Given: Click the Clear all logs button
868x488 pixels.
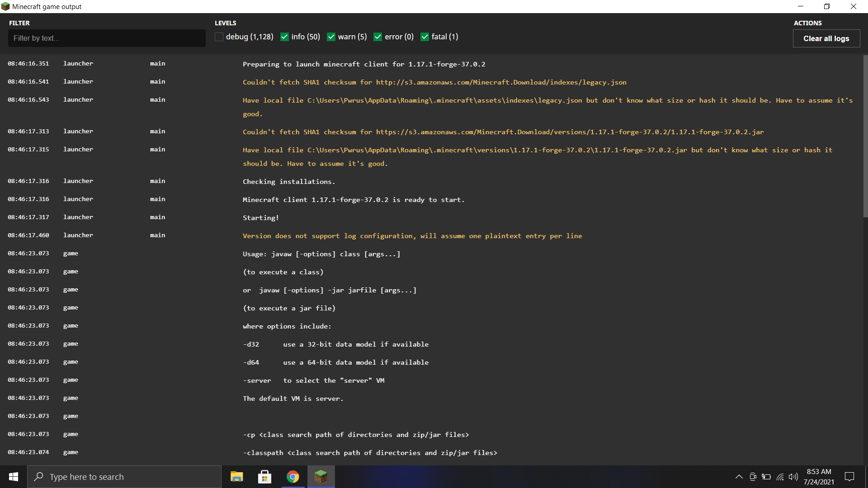Looking at the screenshot, I should tap(826, 38).
